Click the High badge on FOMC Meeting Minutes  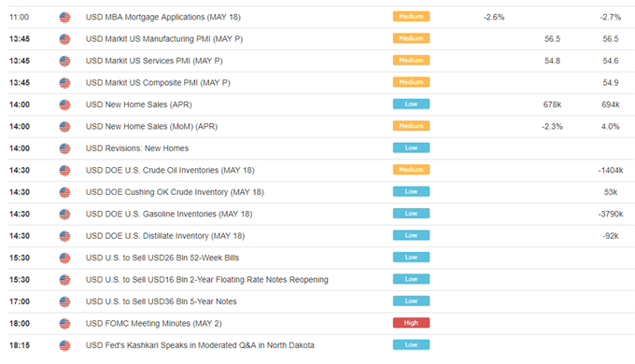411,323
